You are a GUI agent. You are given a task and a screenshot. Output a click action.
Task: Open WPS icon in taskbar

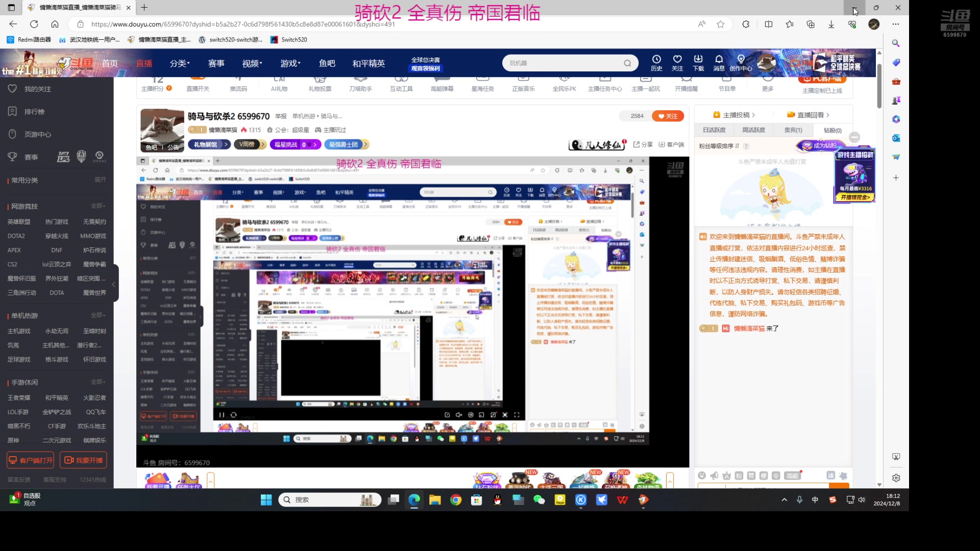point(622,500)
